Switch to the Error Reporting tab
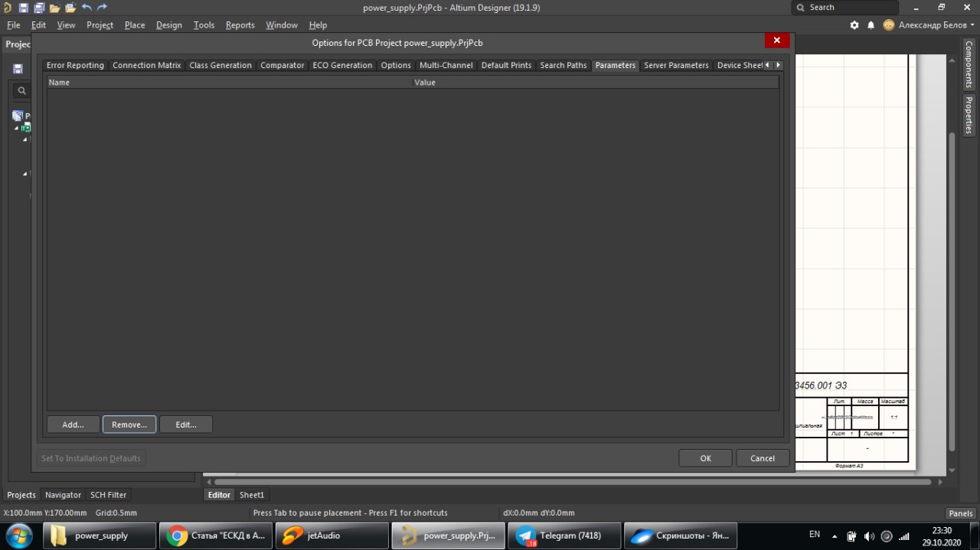The height and width of the screenshot is (550, 980). pyautogui.click(x=75, y=65)
